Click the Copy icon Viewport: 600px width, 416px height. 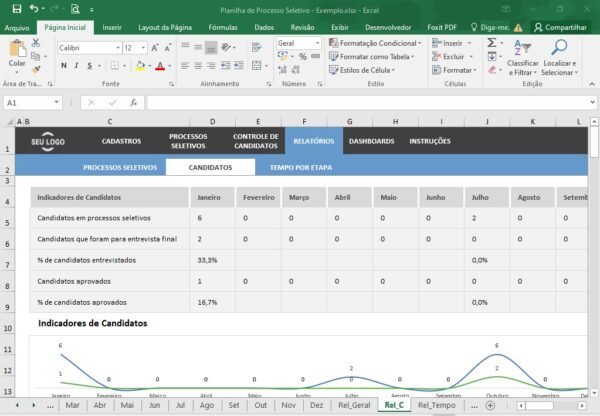click(36, 56)
